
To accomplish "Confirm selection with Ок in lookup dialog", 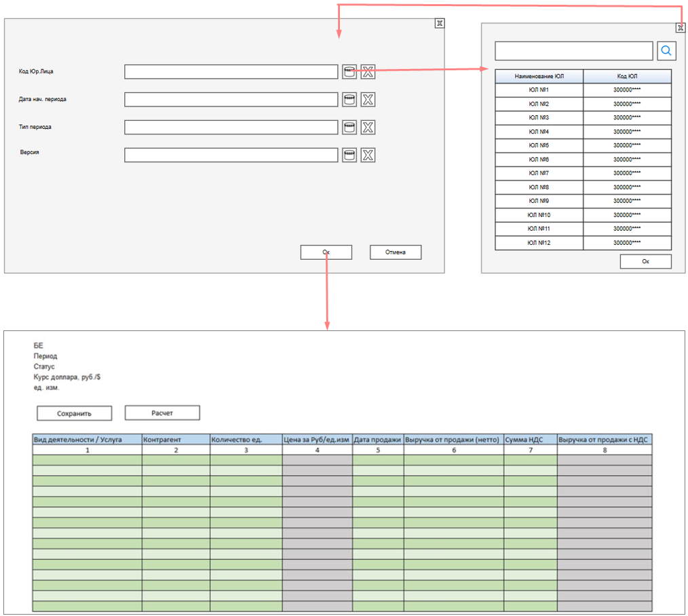I will click(x=645, y=262).
